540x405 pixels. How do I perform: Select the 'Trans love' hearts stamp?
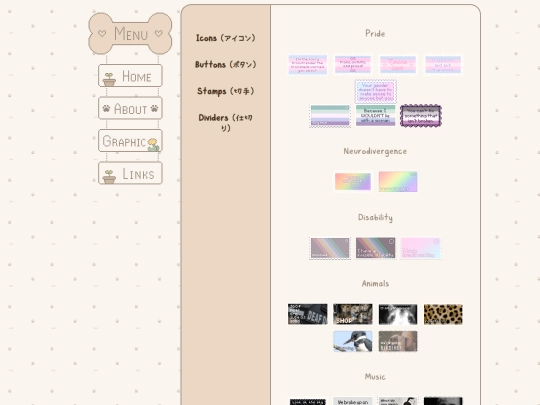pyautogui.click(x=398, y=65)
